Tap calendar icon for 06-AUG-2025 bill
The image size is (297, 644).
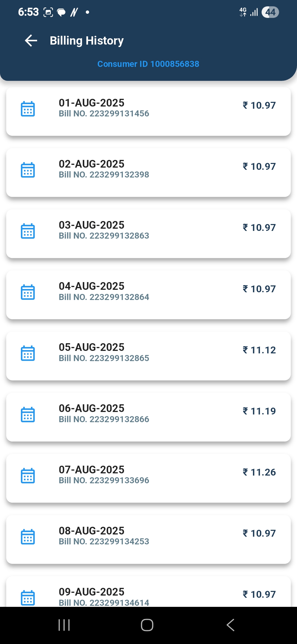click(28, 414)
